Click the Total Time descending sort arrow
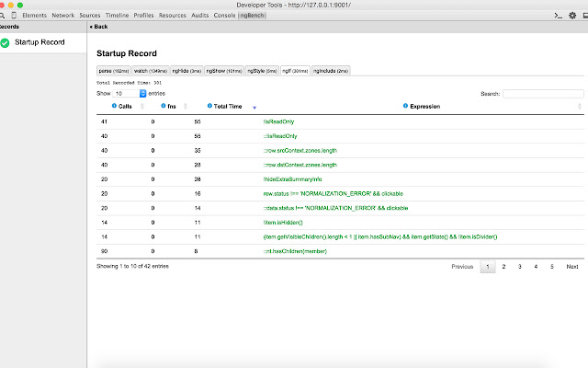588x368 pixels. pos(254,108)
